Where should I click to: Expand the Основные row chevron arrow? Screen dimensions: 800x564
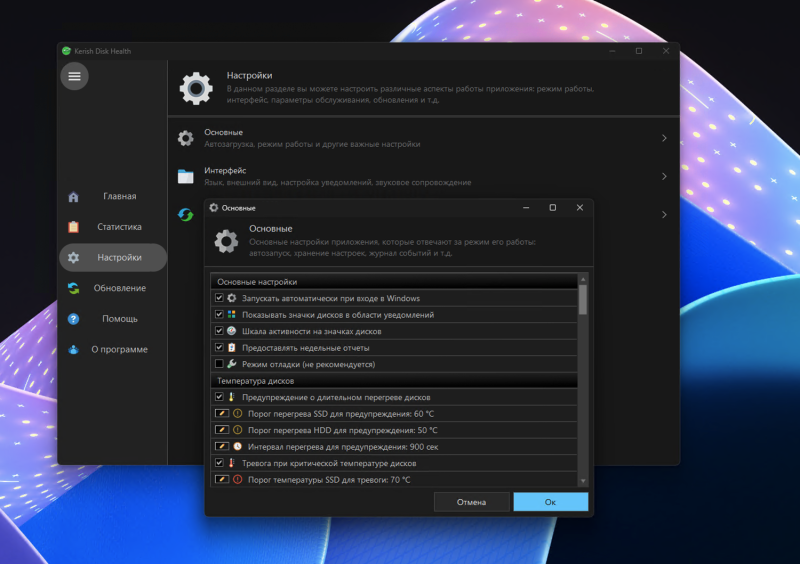click(664, 139)
